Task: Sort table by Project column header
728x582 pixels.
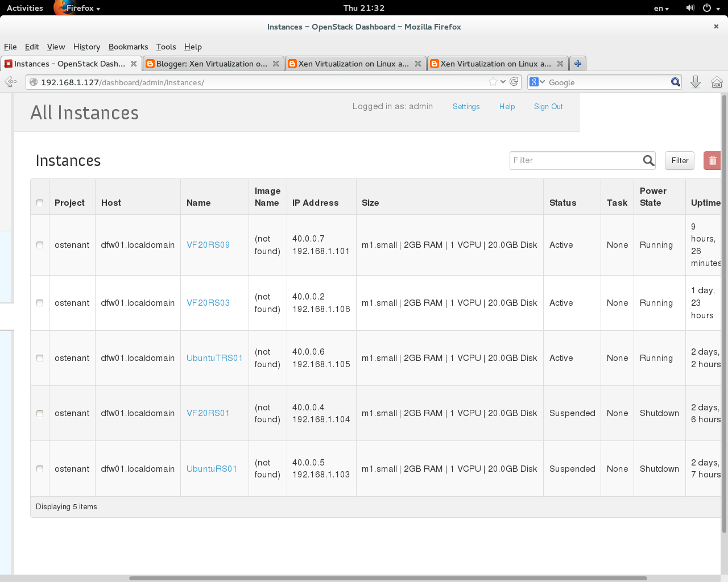Action: pos(69,203)
